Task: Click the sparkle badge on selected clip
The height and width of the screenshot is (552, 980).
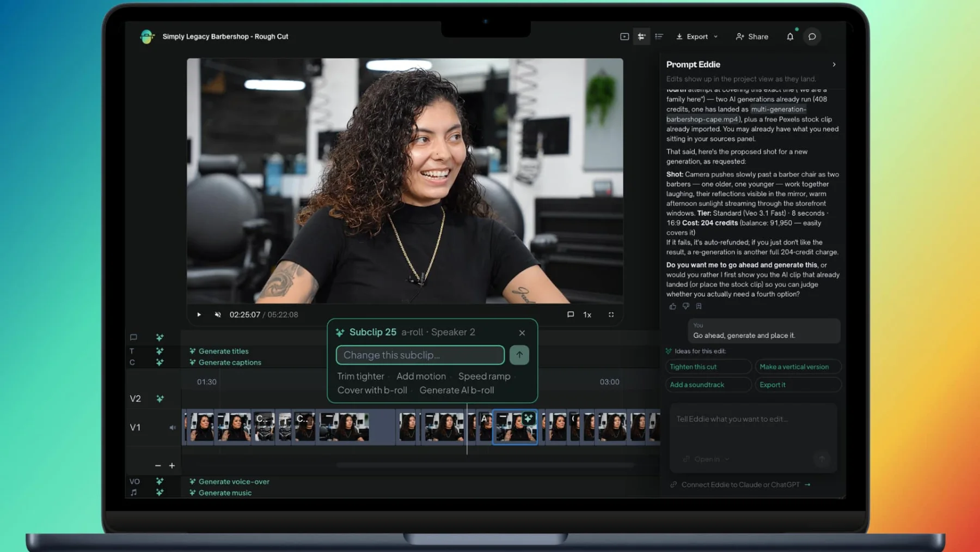Action: (x=528, y=418)
